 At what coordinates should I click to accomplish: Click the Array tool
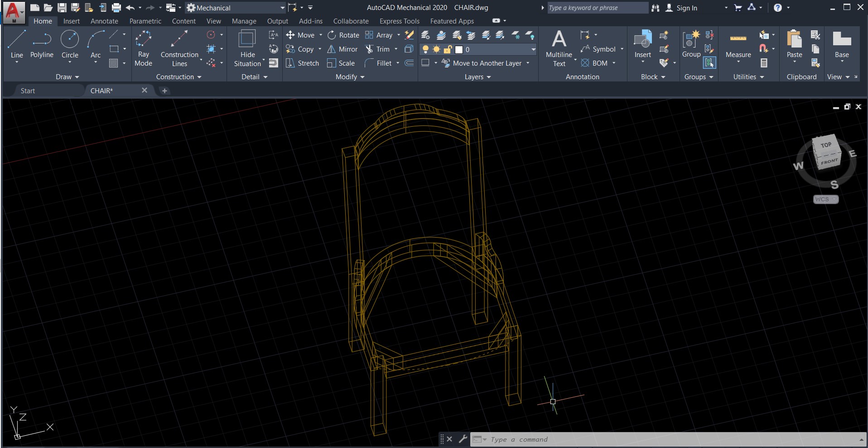(379, 35)
